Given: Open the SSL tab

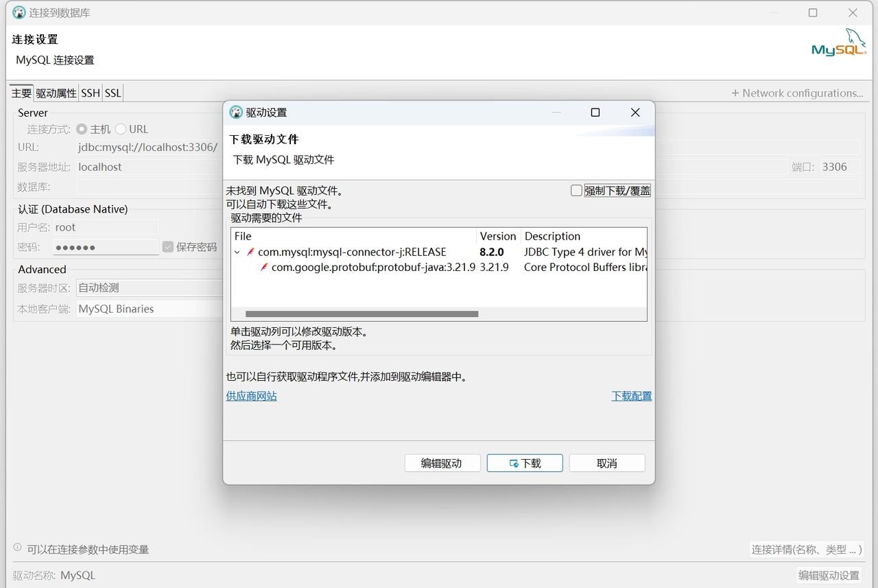Looking at the screenshot, I should click(x=113, y=93).
